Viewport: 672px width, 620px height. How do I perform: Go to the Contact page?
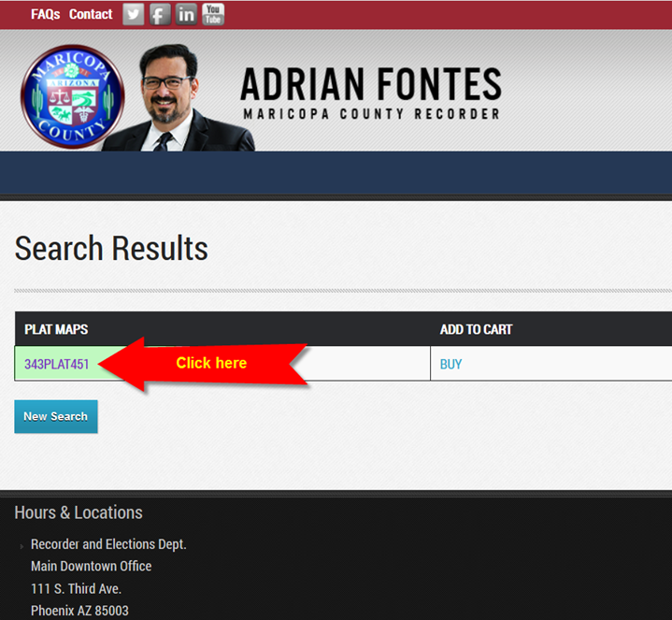[x=91, y=14]
